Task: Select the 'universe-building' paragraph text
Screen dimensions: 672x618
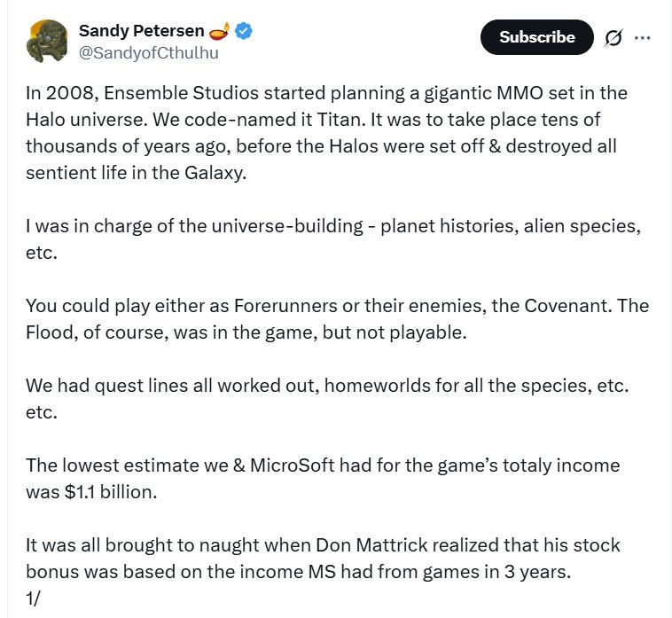Action: tap(333, 239)
